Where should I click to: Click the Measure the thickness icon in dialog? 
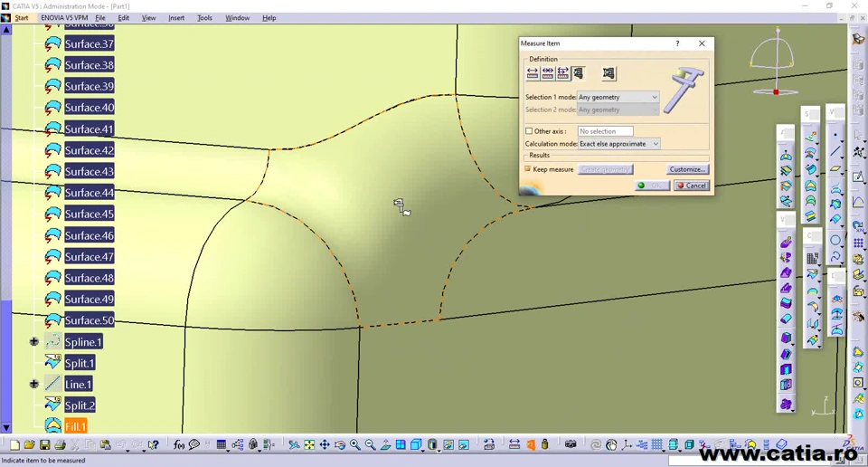point(609,72)
